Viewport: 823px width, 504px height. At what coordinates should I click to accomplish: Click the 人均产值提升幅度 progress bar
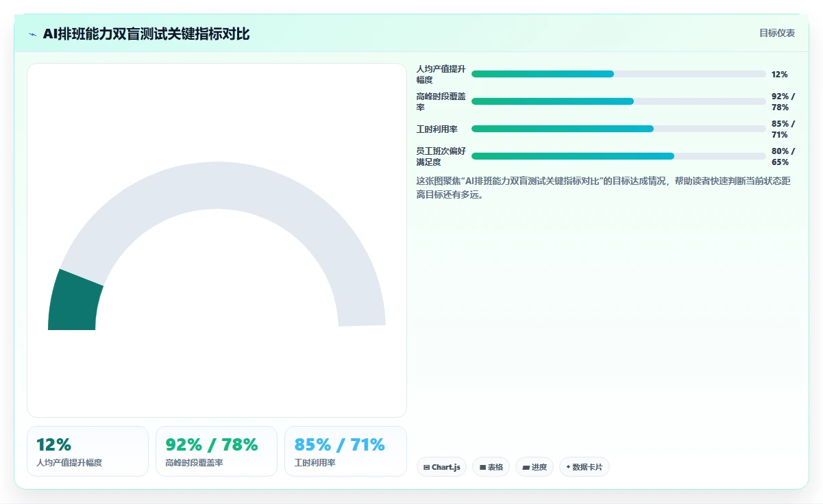coord(619,74)
